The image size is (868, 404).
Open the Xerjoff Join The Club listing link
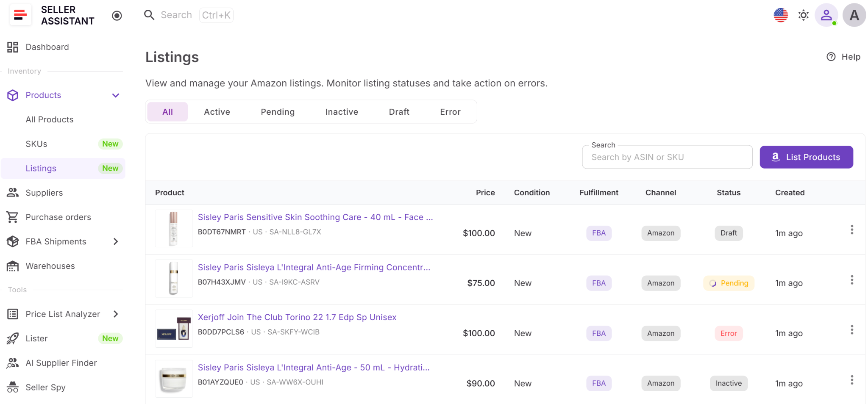coord(297,317)
